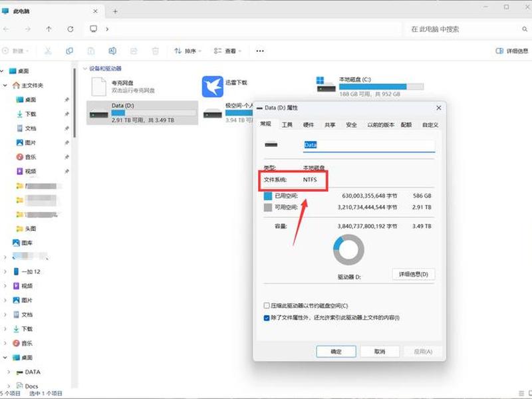Collapse the 主文件夹 tree node
This screenshot has height=399, width=532.
(x=5, y=86)
